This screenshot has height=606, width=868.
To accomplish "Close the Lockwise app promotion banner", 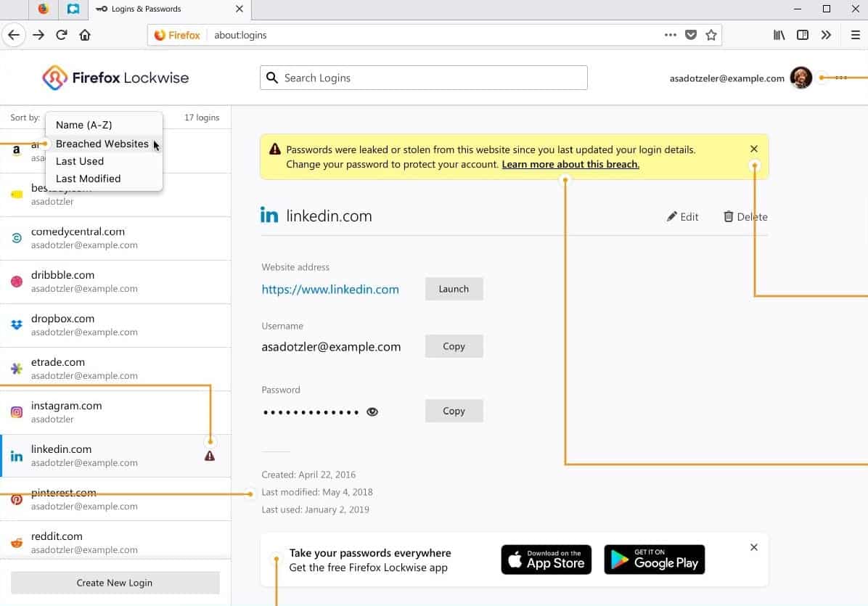I will click(x=753, y=547).
